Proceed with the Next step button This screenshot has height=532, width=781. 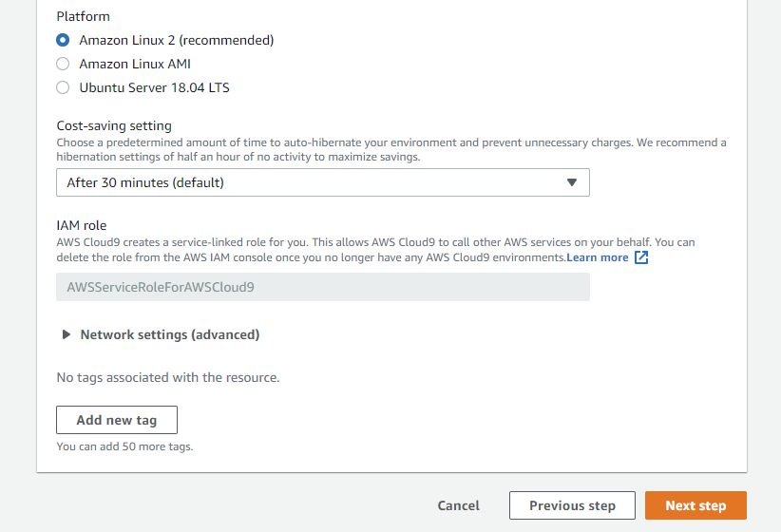(695, 505)
